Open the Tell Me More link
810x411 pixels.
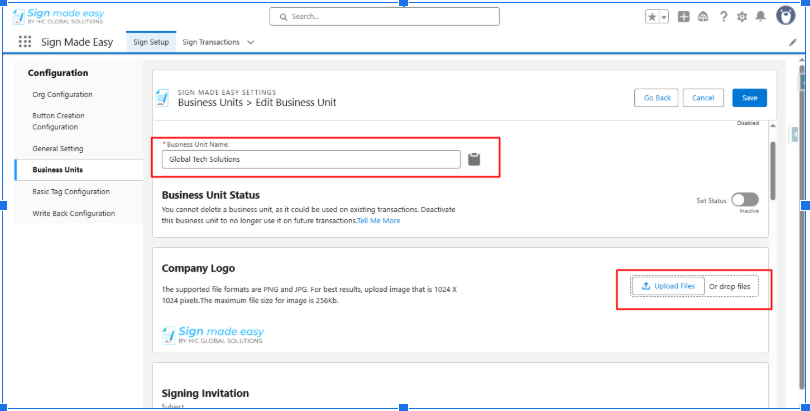(x=379, y=220)
